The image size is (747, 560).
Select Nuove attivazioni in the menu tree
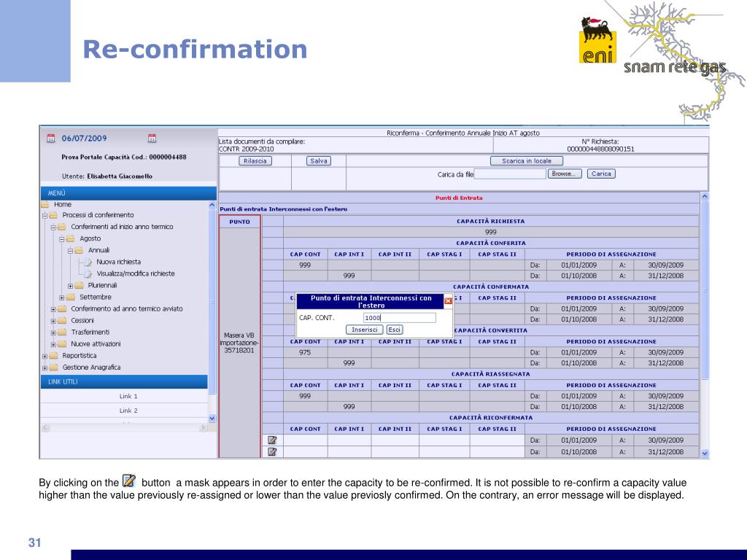pos(96,344)
